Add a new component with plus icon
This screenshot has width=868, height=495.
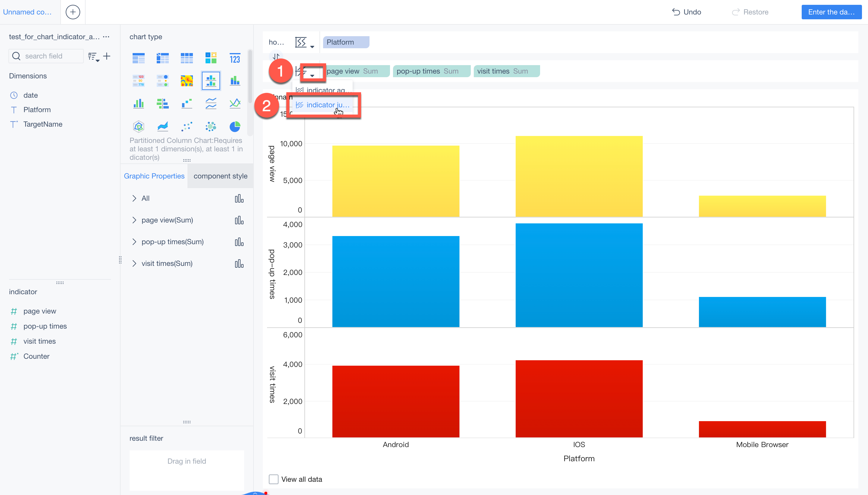[73, 12]
